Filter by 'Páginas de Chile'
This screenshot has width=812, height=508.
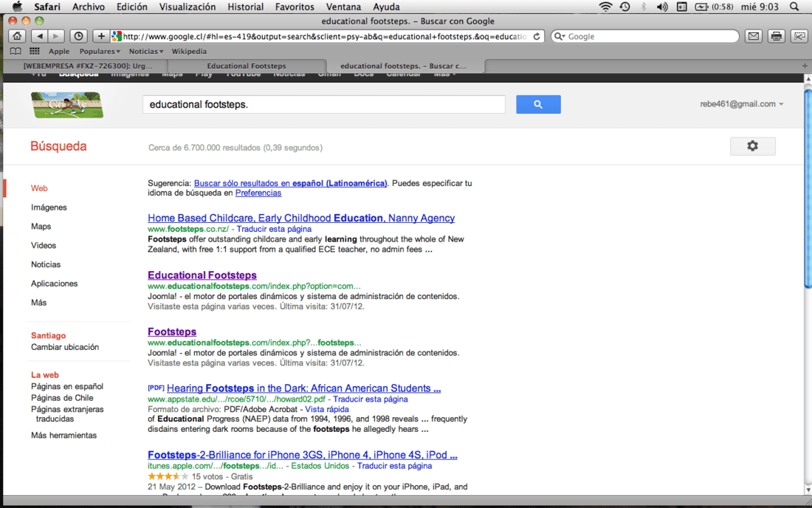[x=62, y=398]
